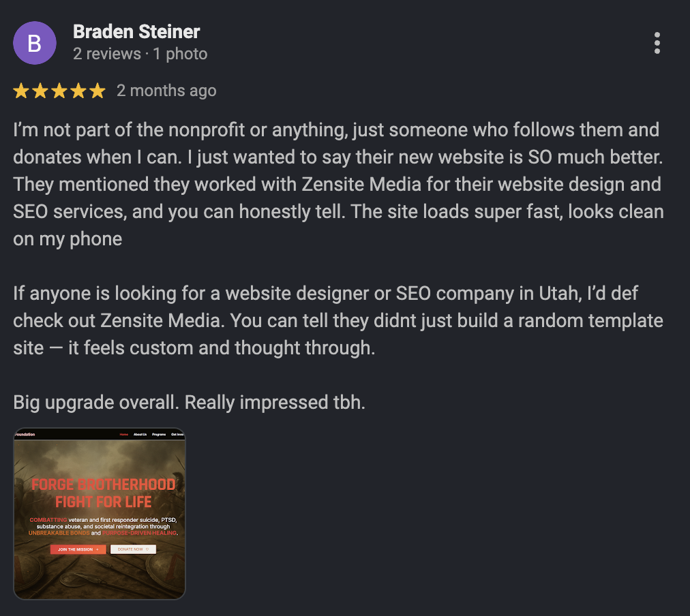Open the attached website photo thumbnail

tap(100, 514)
